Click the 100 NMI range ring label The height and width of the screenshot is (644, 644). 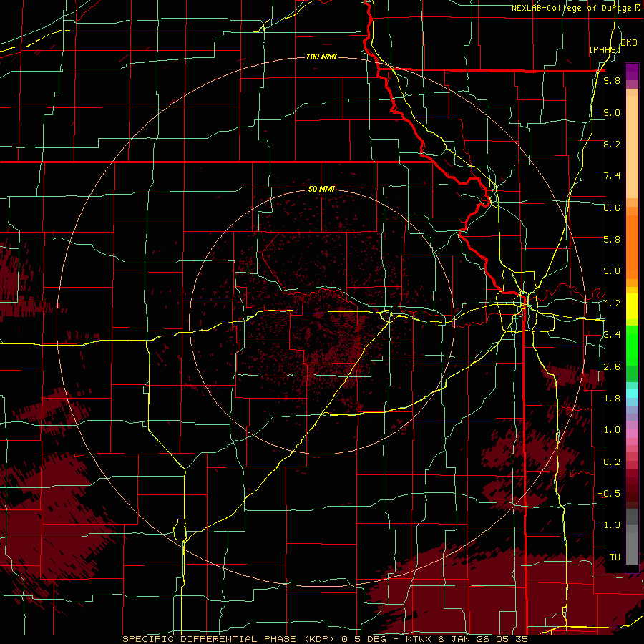tap(321, 57)
